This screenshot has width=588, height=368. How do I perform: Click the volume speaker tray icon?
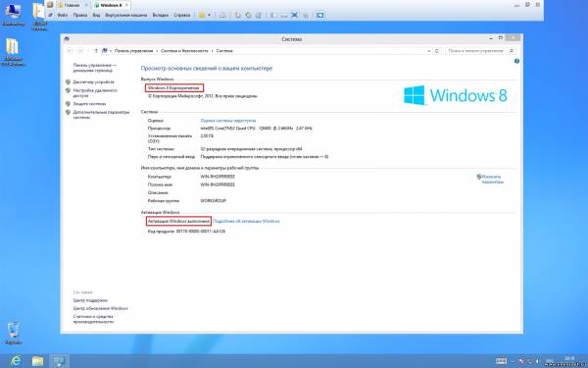(x=537, y=361)
